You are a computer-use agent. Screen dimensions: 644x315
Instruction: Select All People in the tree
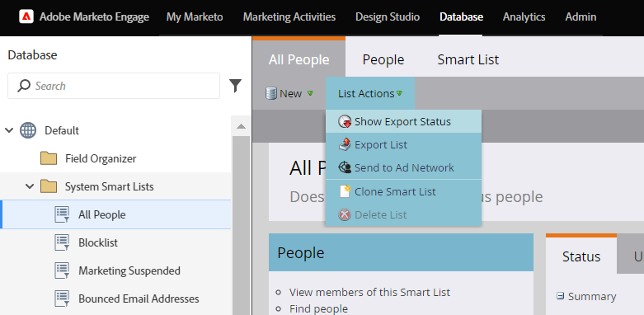(x=102, y=214)
